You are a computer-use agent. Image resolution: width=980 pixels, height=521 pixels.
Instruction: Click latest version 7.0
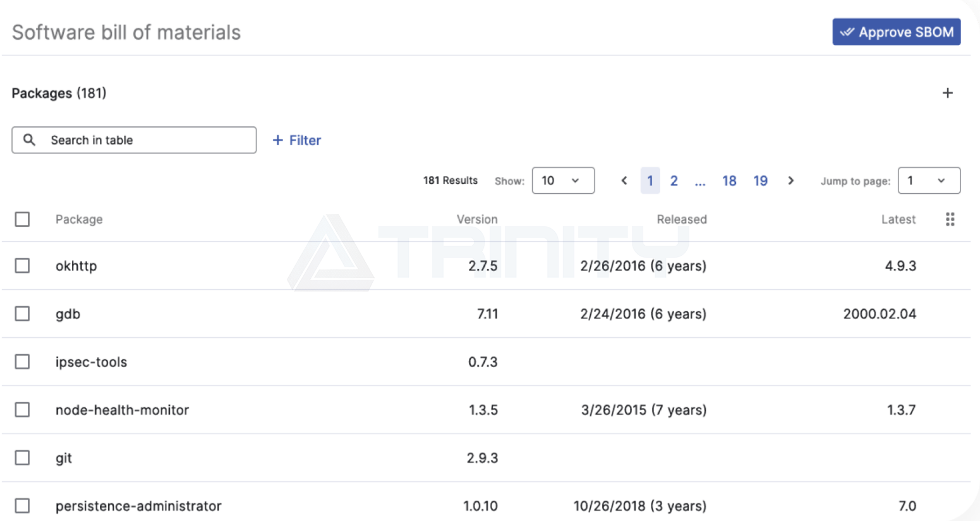click(x=907, y=506)
